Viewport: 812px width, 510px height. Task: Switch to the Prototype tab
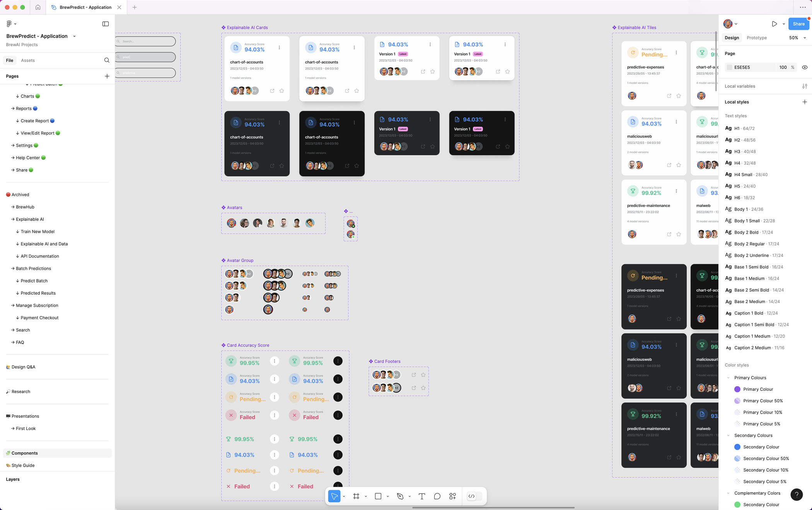[x=757, y=38]
